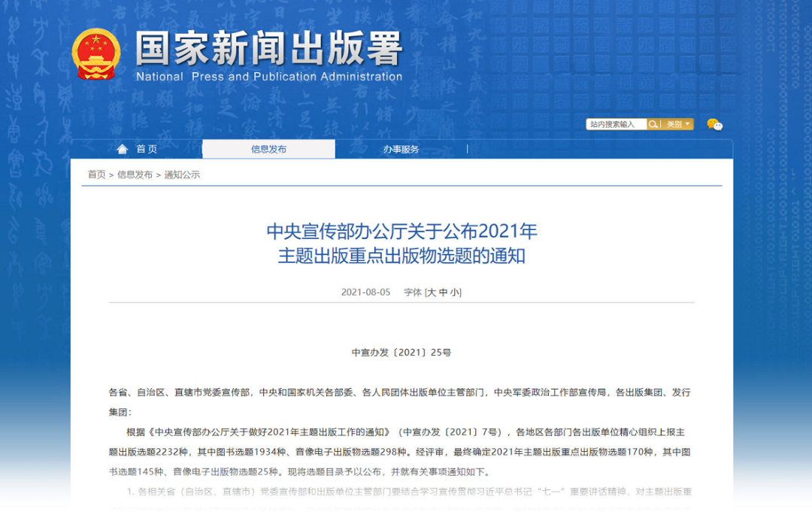The image size is (812, 515).
Task: Click the date 2021-08-05
Action: tap(365, 292)
